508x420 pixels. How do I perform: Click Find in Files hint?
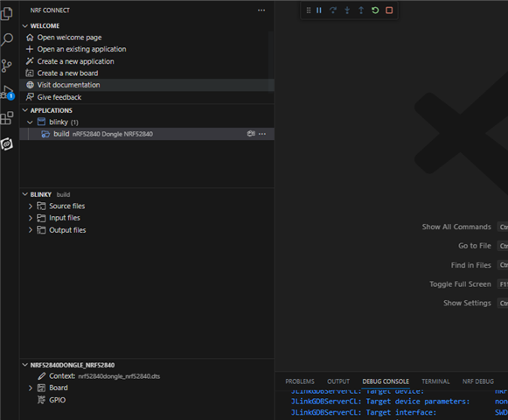[x=471, y=265]
